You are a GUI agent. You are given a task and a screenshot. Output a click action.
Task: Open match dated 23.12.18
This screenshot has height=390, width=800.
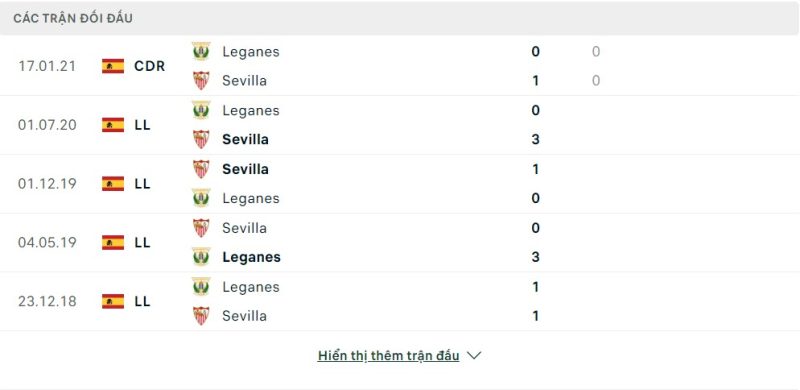(47, 301)
